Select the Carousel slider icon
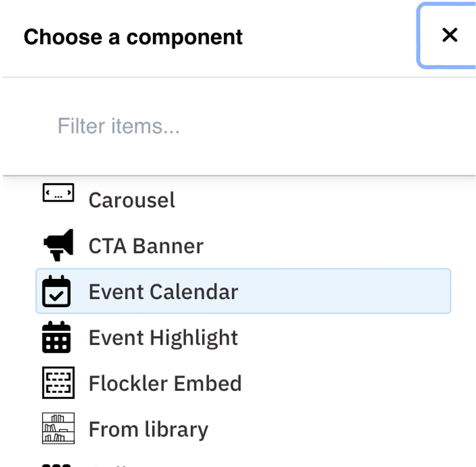This screenshot has height=467, width=476. (x=58, y=193)
